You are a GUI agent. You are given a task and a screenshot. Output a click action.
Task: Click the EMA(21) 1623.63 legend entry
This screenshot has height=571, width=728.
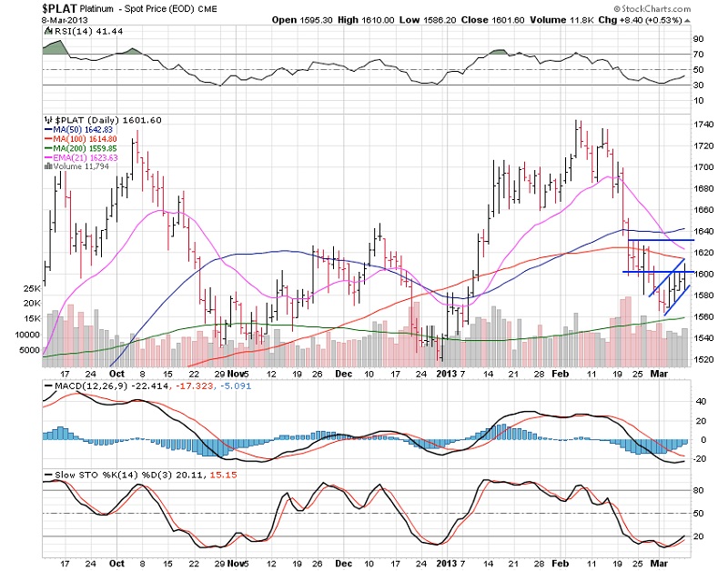86,157
